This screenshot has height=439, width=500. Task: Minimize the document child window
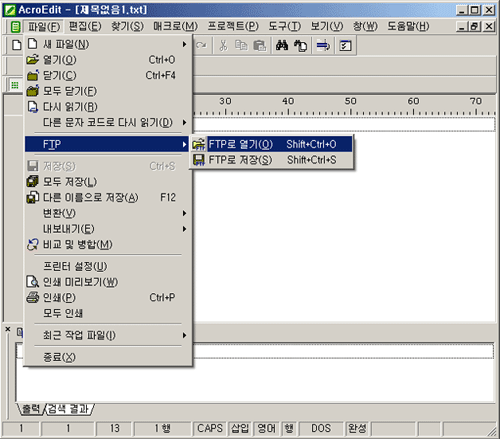[x=462, y=26]
